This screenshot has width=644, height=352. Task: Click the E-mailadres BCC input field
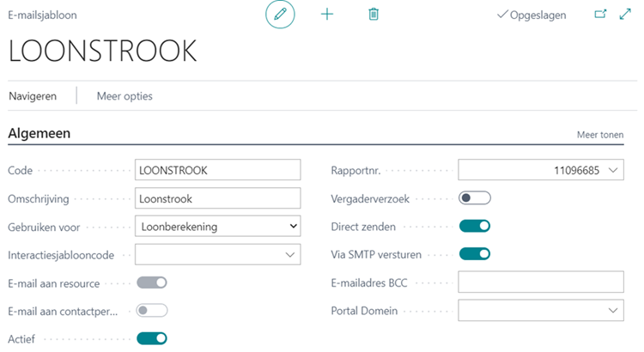[x=541, y=282]
